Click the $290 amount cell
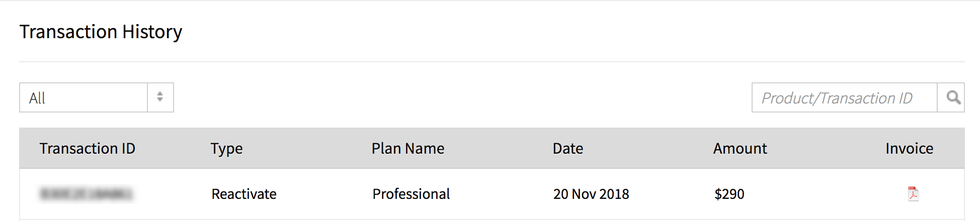980x221 pixels. coord(729,194)
